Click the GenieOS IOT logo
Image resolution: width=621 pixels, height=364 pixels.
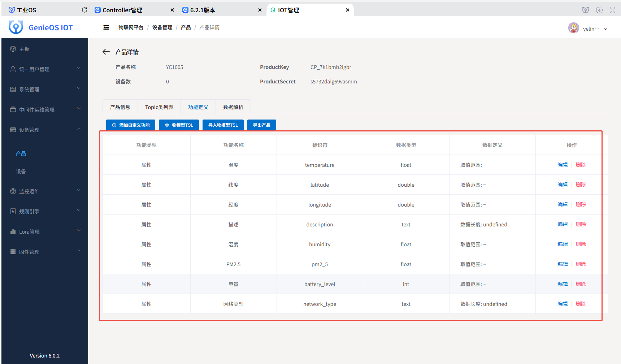[x=16, y=27]
